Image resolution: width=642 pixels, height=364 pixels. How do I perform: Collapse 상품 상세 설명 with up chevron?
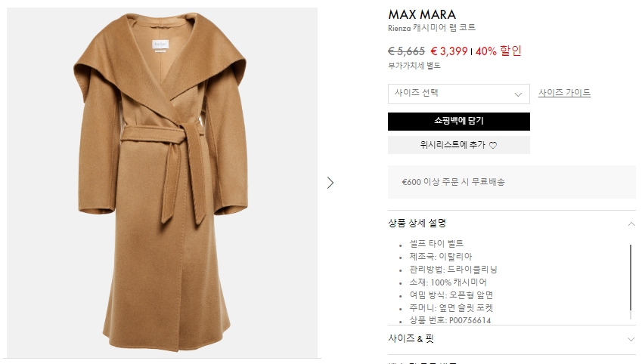[631, 224]
